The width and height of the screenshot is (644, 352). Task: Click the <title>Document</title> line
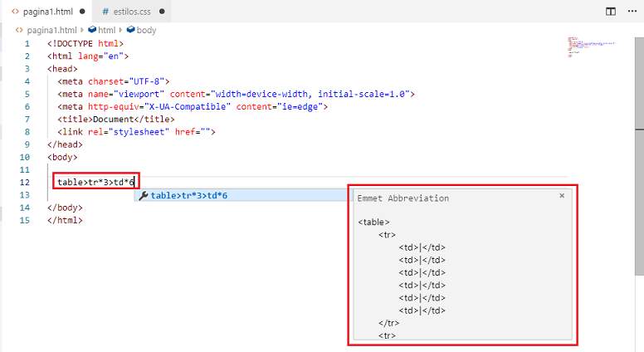click(116, 119)
